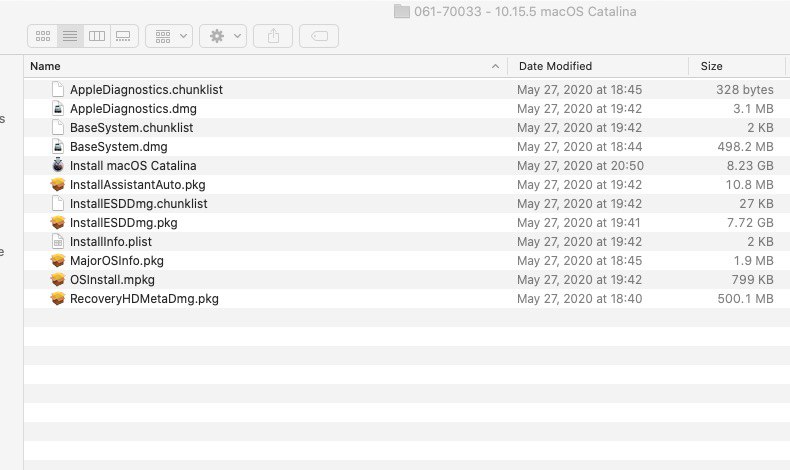Screen dimensions: 790x470
Task: Click the 27 KB size value
Action: (756, 204)
